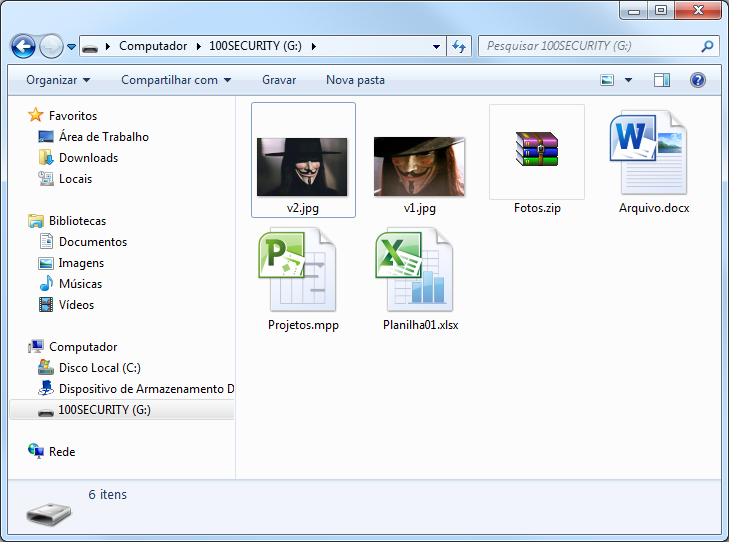This screenshot has height=542, width=729.
Task: Click the Pesquisar 100SECURITY search field
Action: coord(590,46)
